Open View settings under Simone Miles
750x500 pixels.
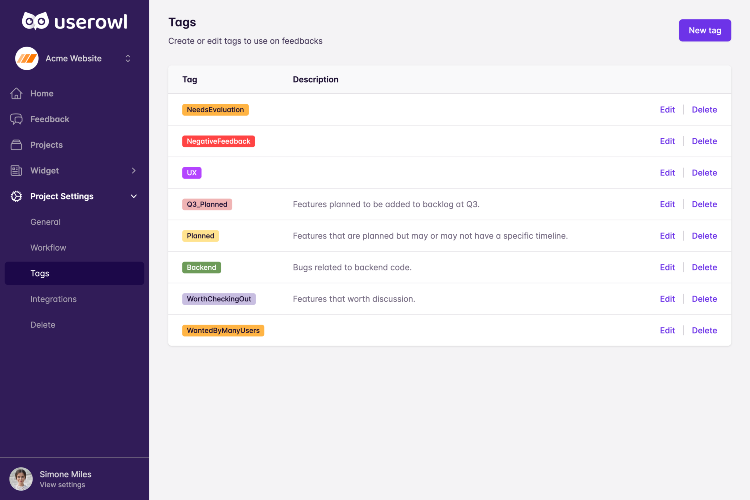(x=62, y=485)
